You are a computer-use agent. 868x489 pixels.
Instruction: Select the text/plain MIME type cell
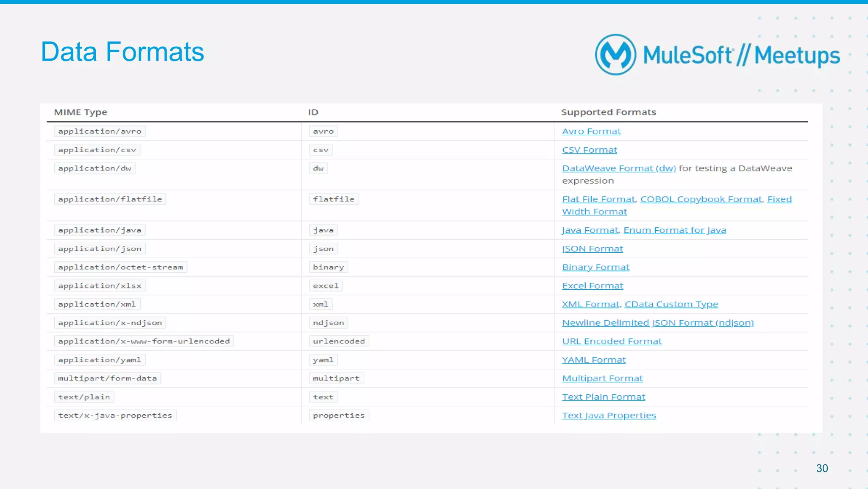[84, 397]
